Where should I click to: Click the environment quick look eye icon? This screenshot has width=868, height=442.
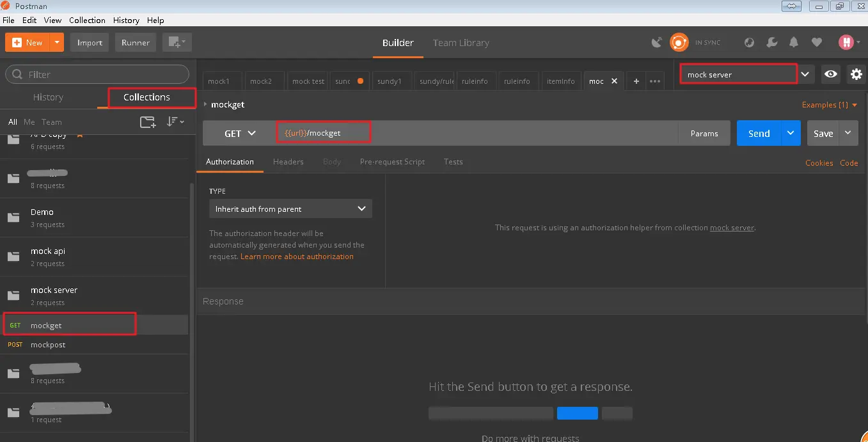pos(831,74)
